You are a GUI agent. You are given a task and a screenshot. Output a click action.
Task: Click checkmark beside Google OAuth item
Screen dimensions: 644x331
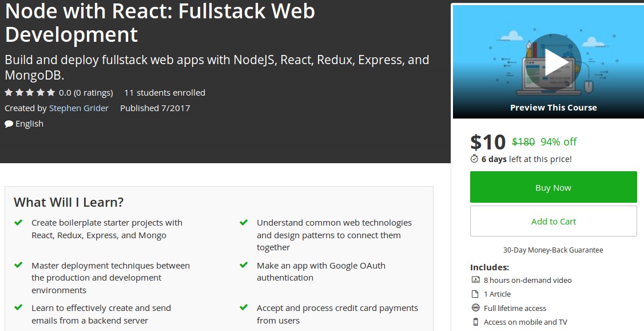244,266
